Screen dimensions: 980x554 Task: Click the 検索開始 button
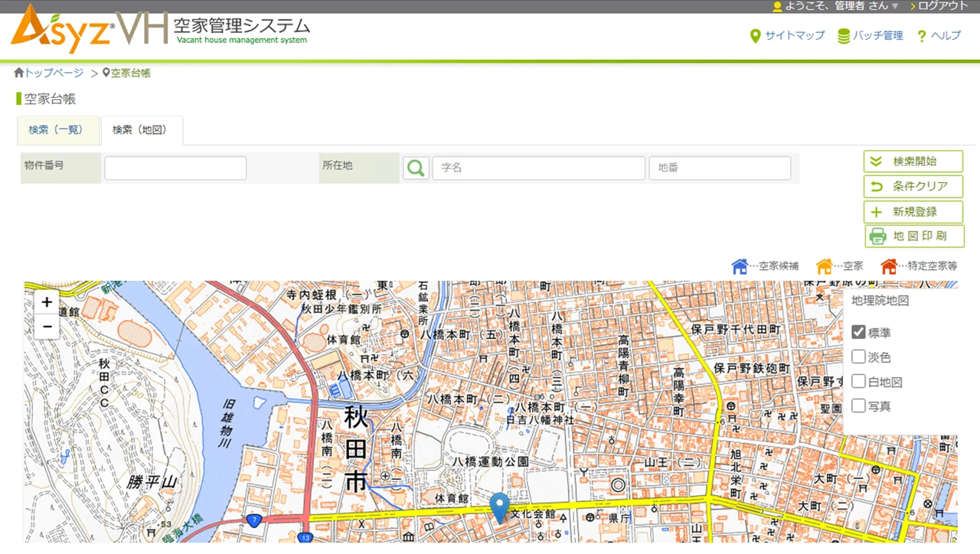[913, 161]
